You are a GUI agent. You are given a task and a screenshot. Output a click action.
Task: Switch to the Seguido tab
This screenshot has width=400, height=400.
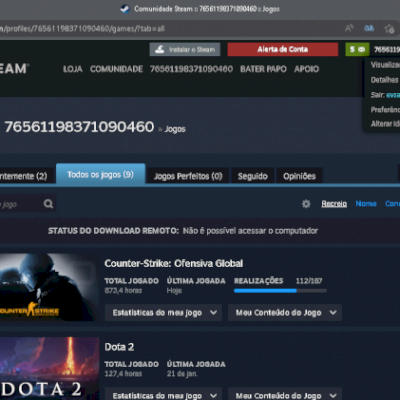coord(253,176)
